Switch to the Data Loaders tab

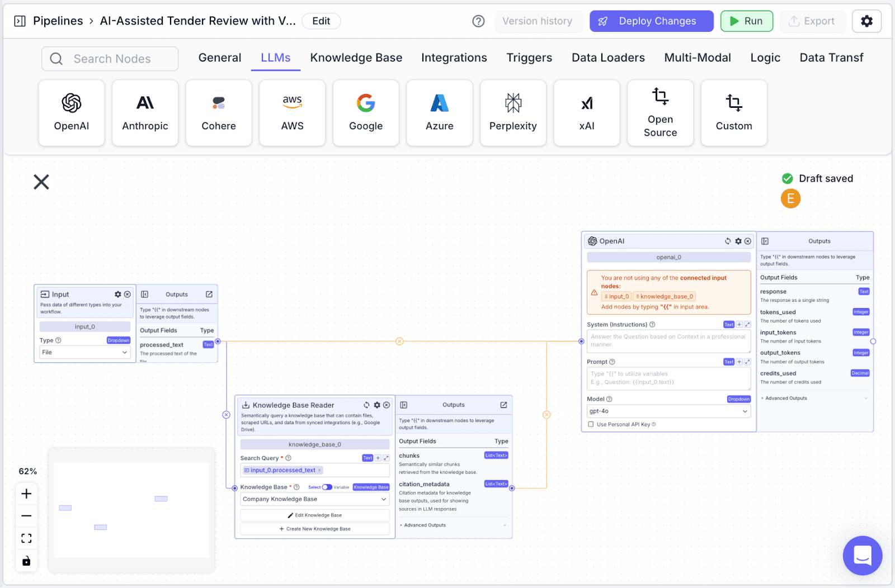point(608,58)
